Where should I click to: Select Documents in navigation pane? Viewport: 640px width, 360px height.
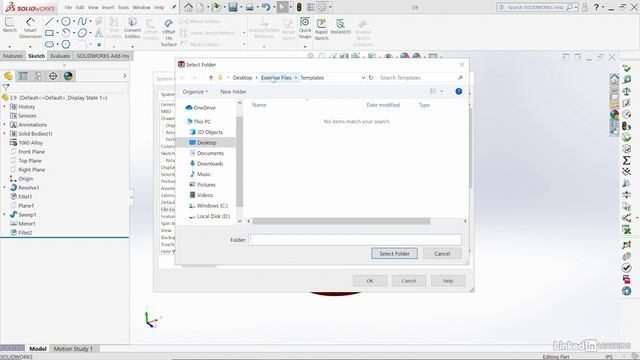coord(210,153)
